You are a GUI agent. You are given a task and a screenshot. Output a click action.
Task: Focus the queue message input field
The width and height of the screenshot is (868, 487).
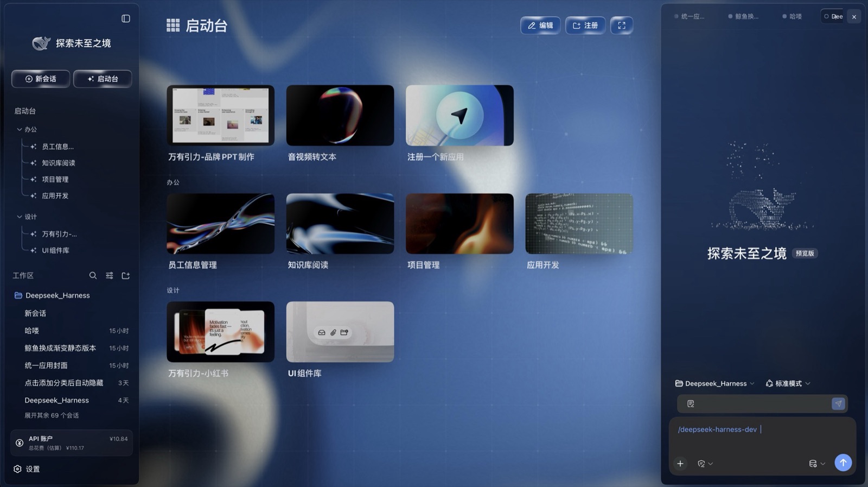pos(762,403)
